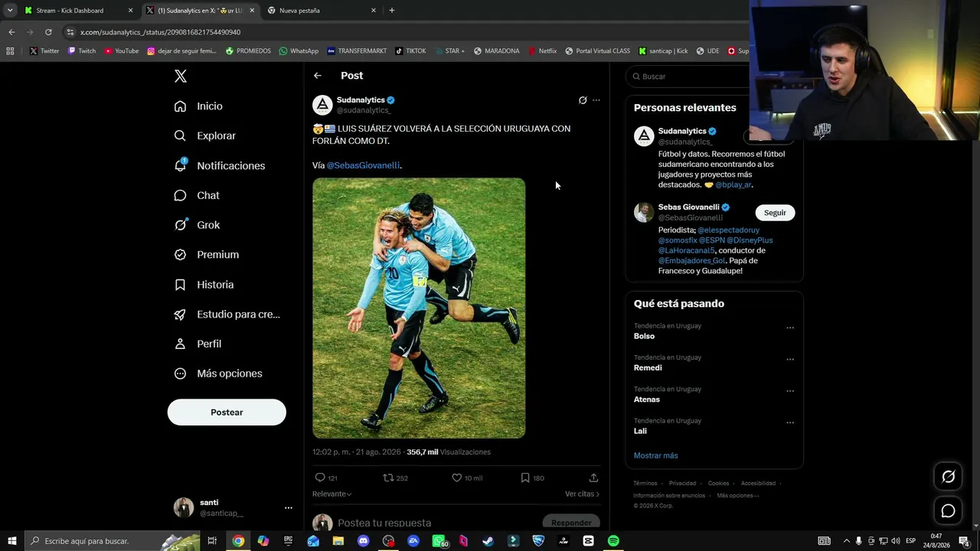Expand the Relevante reply sort dropdown

(332, 494)
